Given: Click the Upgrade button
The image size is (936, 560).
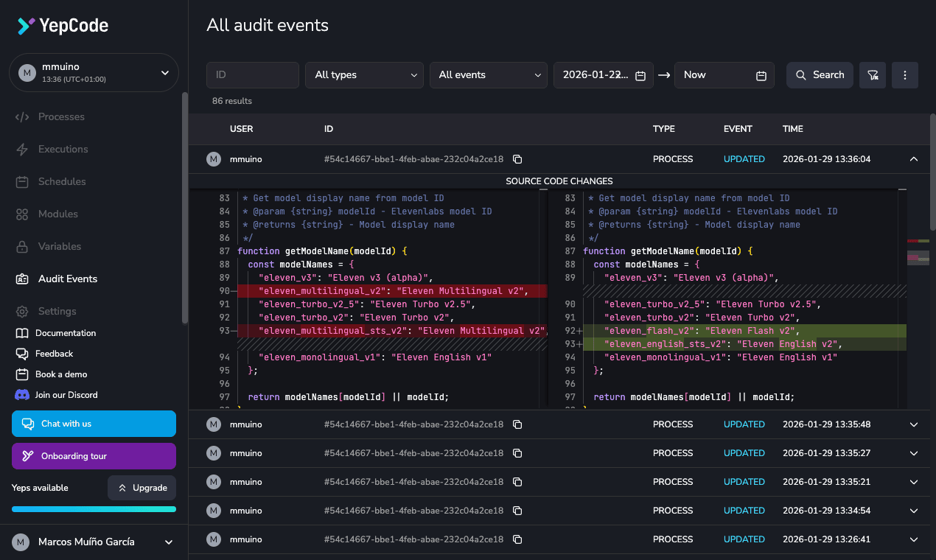Looking at the screenshot, I should point(142,488).
